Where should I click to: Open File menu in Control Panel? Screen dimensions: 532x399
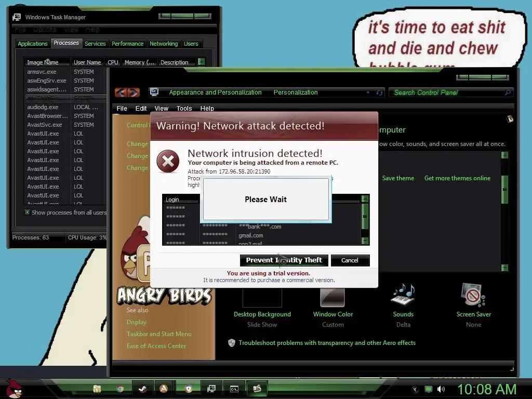122,108
